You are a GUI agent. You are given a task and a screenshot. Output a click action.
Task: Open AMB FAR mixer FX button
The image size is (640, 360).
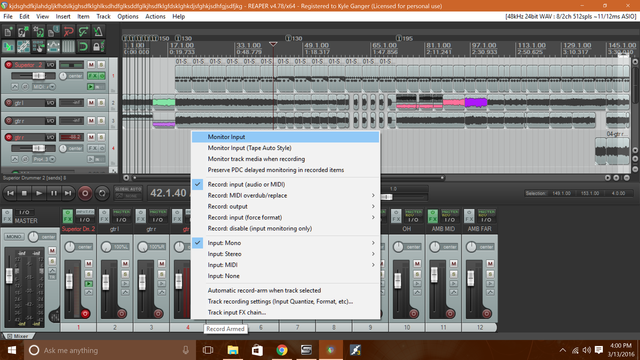(469, 216)
